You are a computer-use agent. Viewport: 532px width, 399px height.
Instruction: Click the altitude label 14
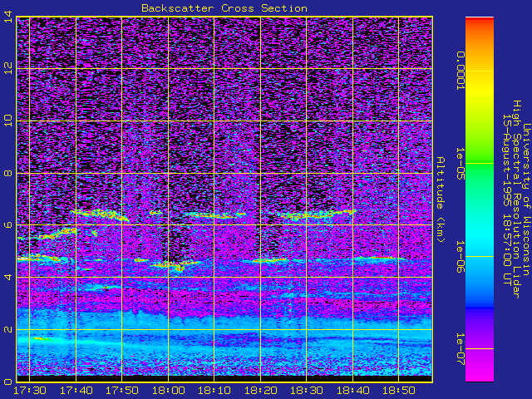coord(7,17)
